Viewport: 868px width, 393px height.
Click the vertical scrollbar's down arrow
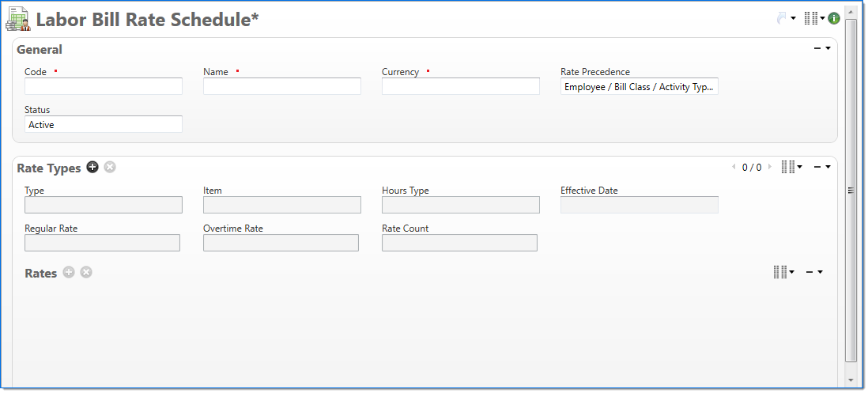pyautogui.click(x=851, y=380)
